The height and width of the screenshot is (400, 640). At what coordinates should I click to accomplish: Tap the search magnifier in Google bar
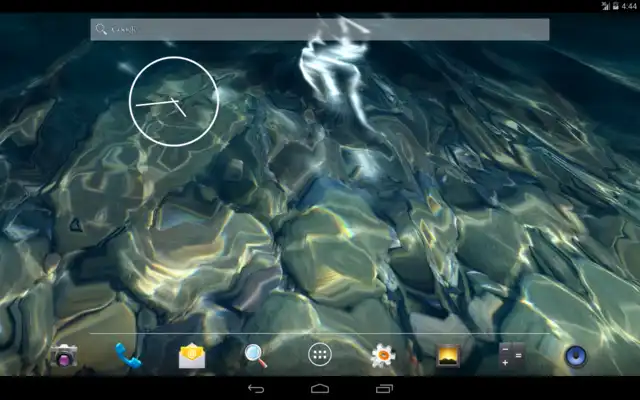pyautogui.click(x=101, y=29)
